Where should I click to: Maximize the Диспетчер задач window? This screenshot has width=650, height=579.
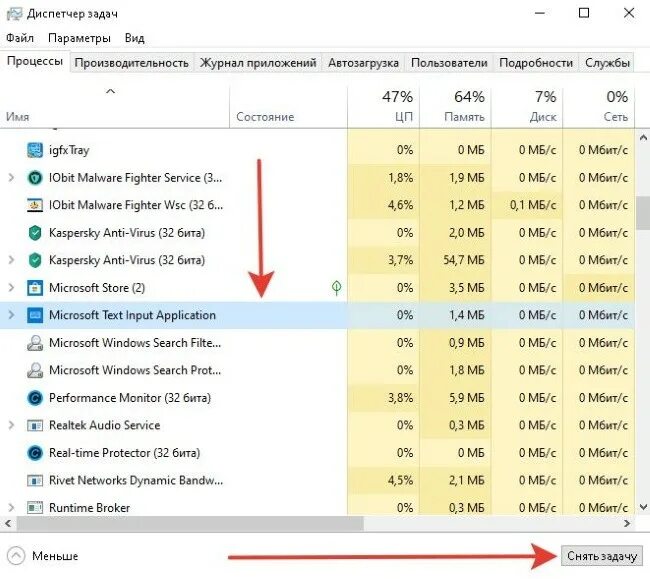coord(584,13)
